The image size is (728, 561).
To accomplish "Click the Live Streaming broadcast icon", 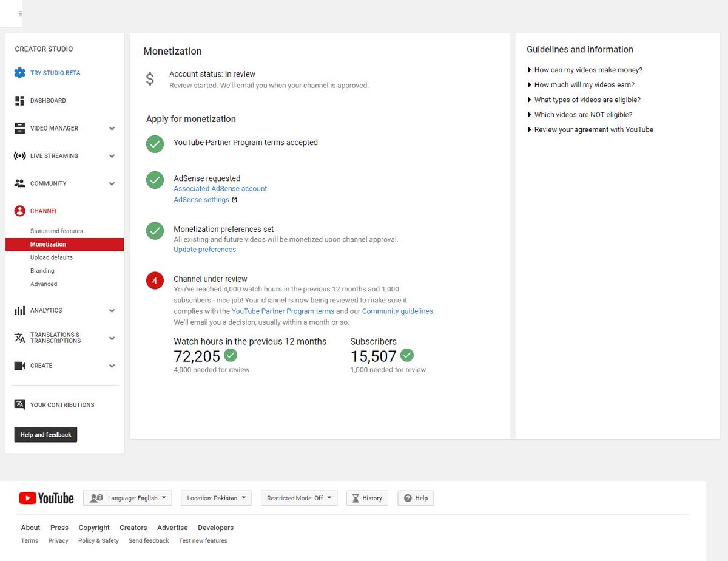I will click(x=19, y=156).
